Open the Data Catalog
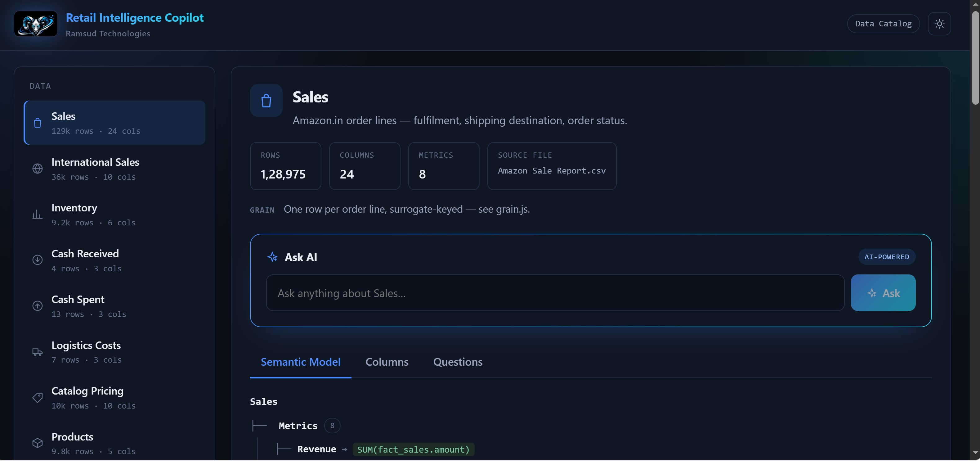Screen dimensions: 980x461 click(x=883, y=24)
